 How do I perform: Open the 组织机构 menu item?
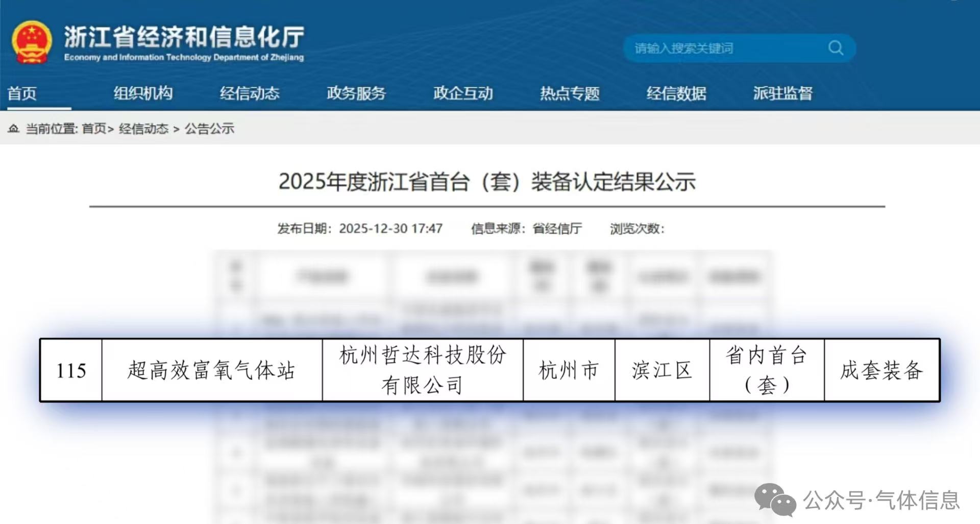[143, 93]
